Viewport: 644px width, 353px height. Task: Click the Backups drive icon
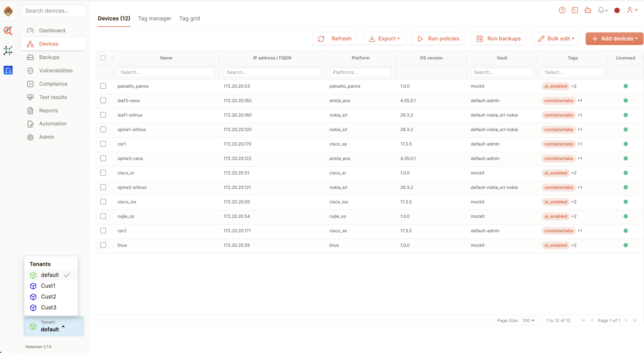30,57
